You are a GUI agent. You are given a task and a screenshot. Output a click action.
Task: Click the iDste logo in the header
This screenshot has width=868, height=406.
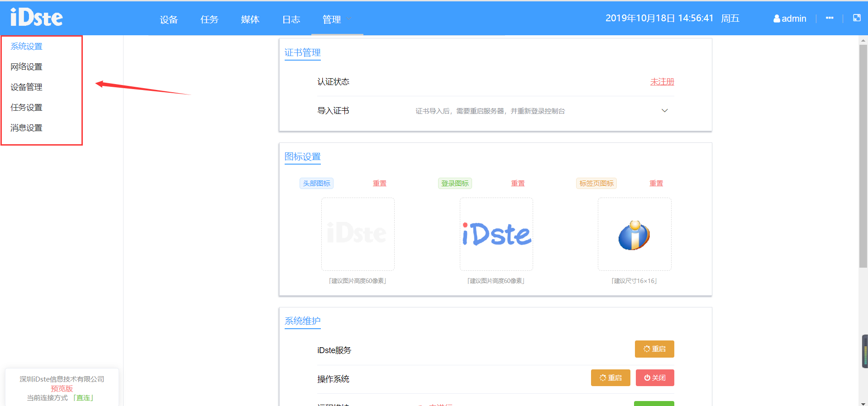coord(37,18)
